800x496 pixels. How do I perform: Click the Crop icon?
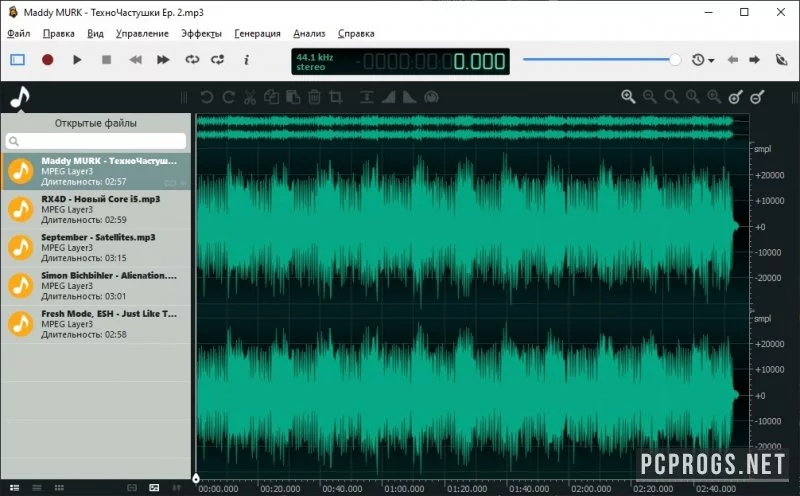pyautogui.click(x=336, y=97)
